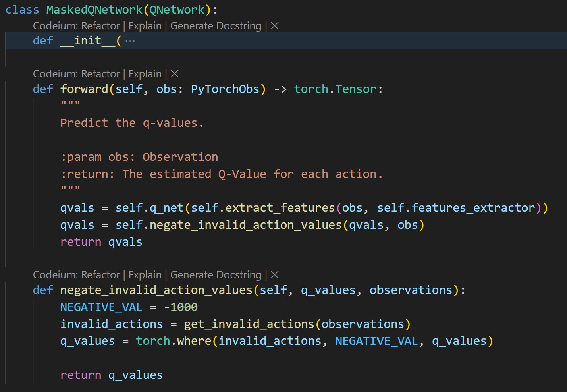Click Refactor above the forward method
The image size is (567, 392).
[x=100, y=74]
